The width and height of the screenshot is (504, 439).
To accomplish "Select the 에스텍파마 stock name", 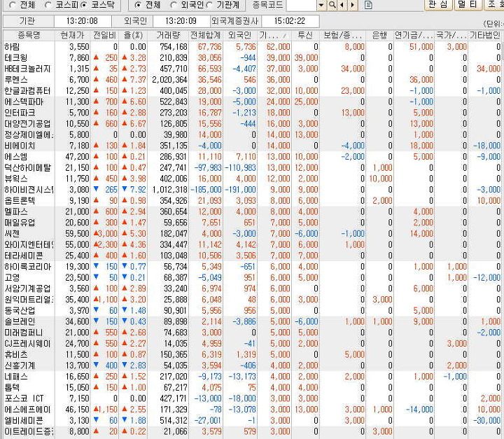I will [x=24, y=102].
